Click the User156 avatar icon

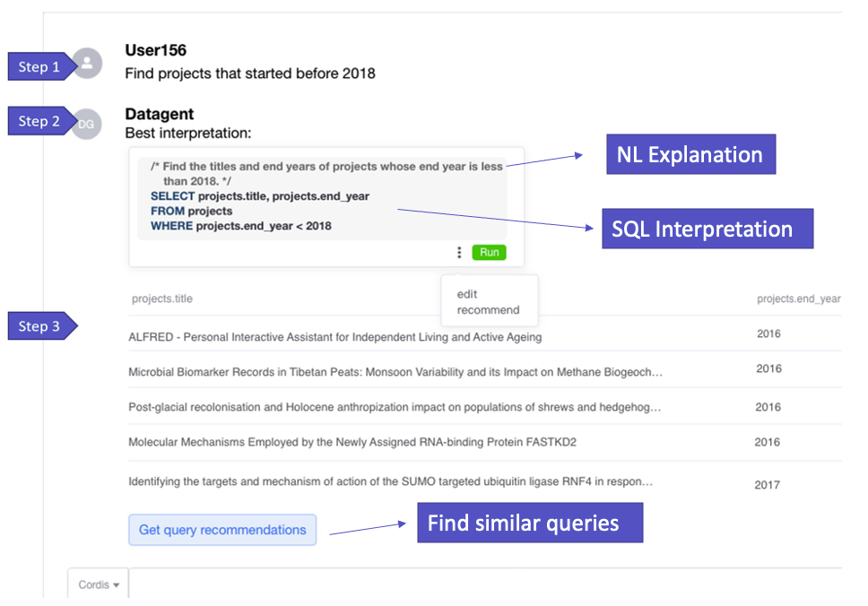[x=88, y=63]
